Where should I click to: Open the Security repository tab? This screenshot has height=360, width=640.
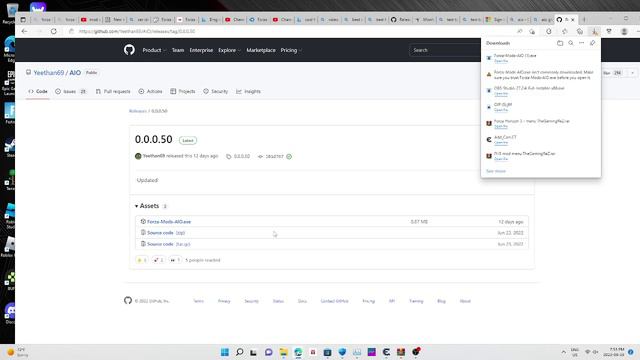pos(216,91)
